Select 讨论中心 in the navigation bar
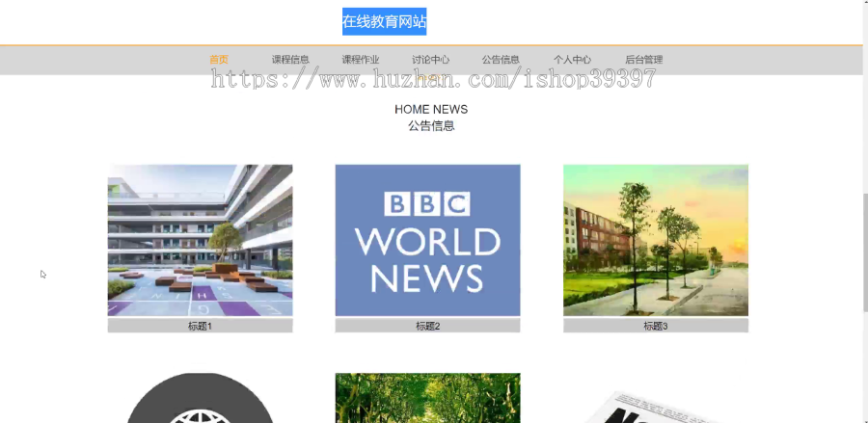Viewport: 868px width, 423px height. click(x=431, y=60)
